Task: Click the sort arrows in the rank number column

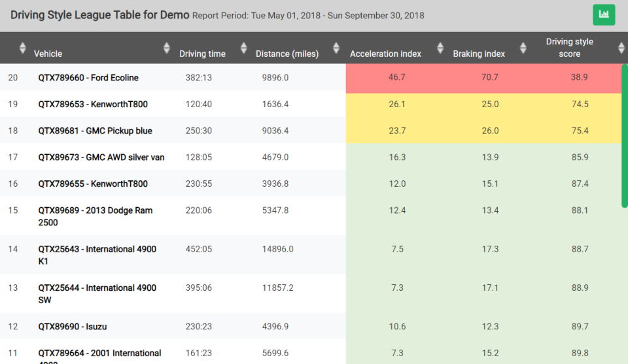Action: pos(23,48)
